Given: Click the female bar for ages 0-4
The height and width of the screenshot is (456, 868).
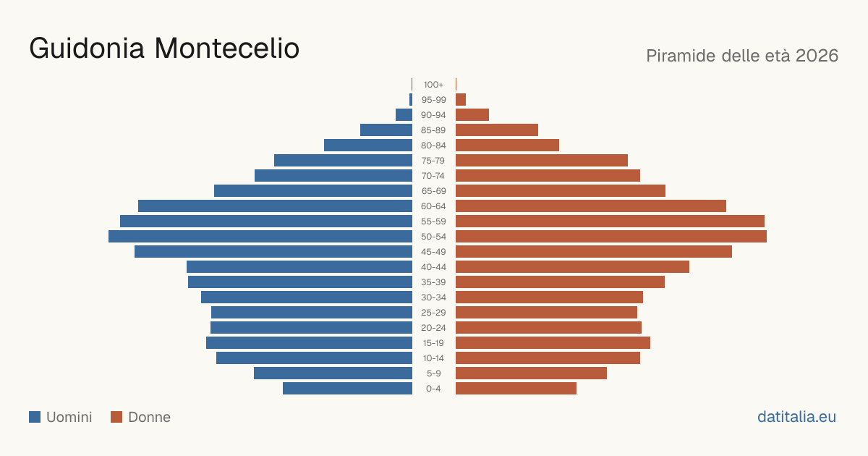Looking at the screenshot, I should pos(516,389).
